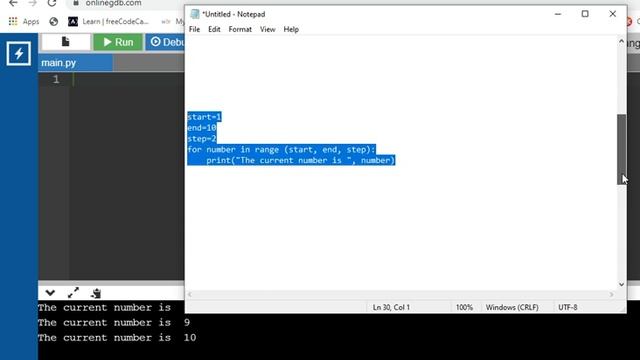Click the globe bookmark icon
640x360 pixels.
pyautogui.click(x=53, y=22)
